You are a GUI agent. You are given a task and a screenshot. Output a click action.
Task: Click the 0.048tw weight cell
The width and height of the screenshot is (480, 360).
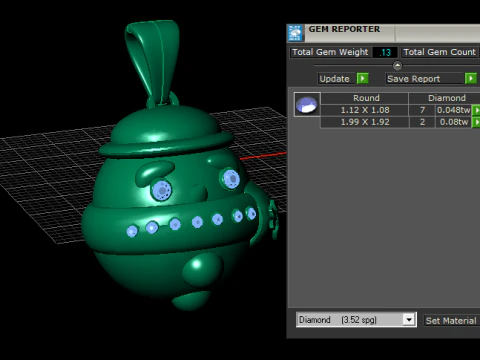pos(453,110)
